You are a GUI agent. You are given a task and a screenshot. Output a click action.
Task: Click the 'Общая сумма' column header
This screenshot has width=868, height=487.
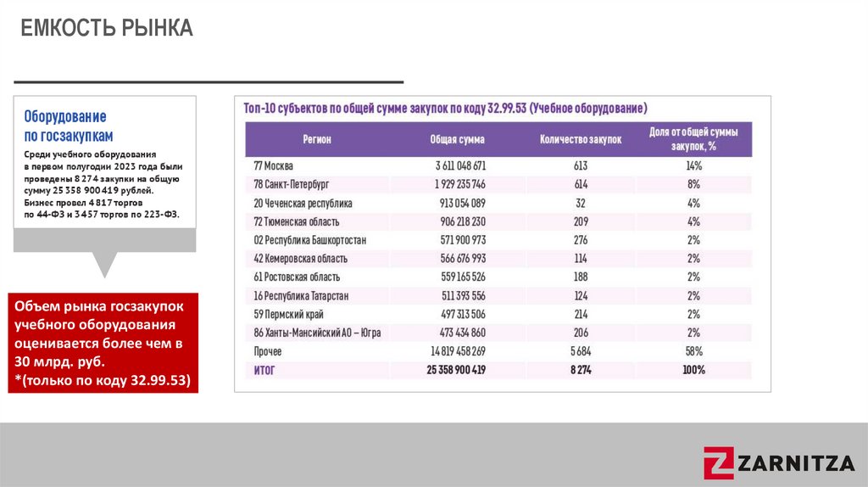pyautogui.click(x=457, y=140)
